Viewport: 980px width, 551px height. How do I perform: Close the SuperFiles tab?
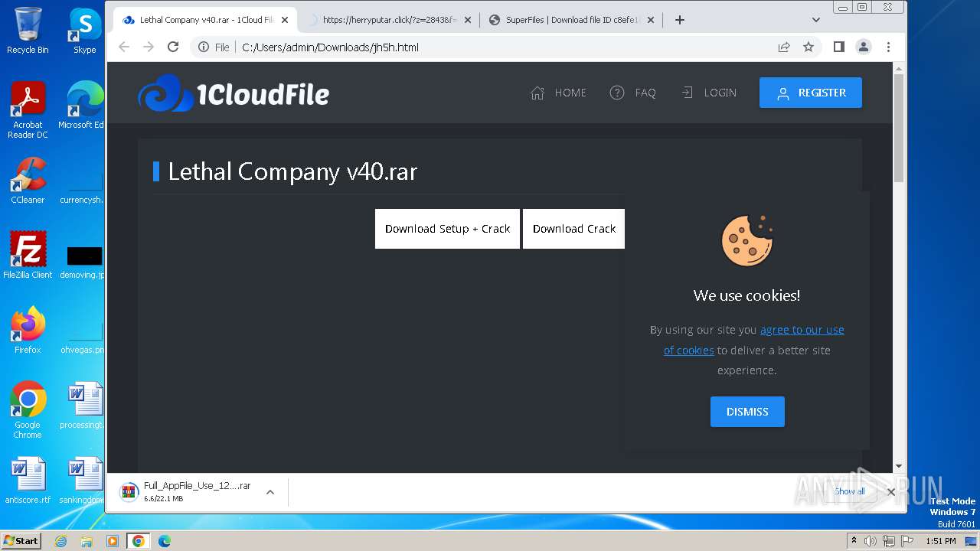tap(651, 20)
